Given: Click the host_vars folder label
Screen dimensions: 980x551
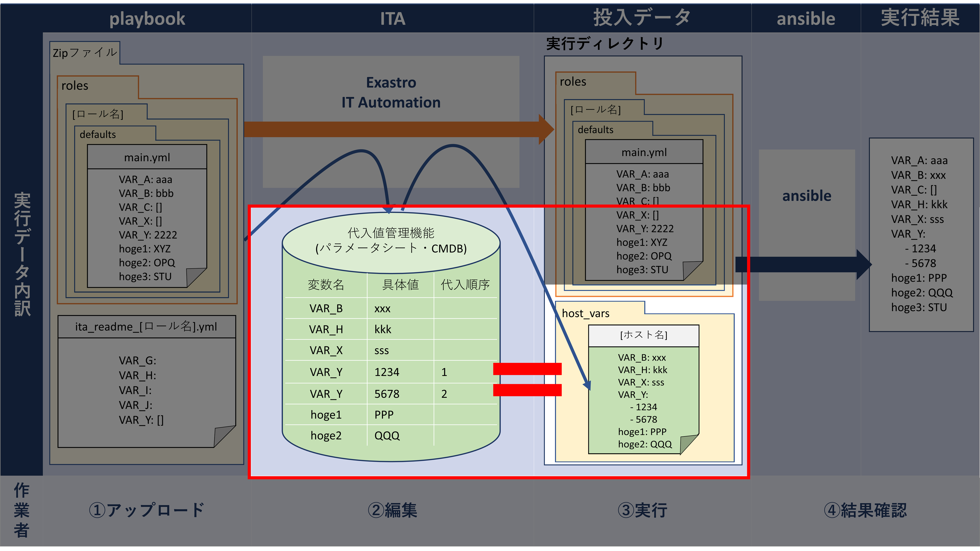Looking at the screenshot, I should (585, 313).
